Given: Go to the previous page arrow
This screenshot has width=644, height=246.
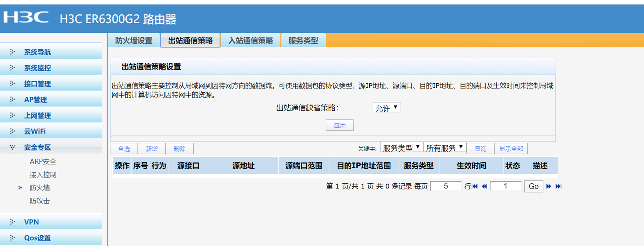Looking at the screenshot, I should [485, 186].
